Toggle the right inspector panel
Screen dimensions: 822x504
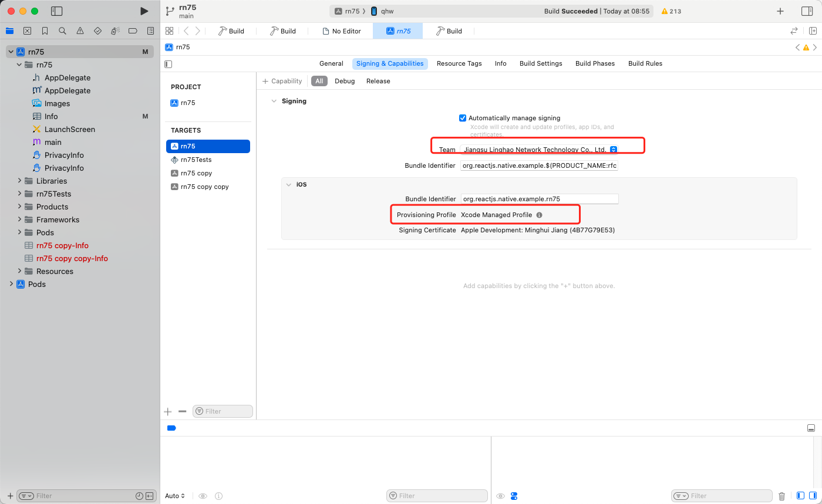point(807,11)
